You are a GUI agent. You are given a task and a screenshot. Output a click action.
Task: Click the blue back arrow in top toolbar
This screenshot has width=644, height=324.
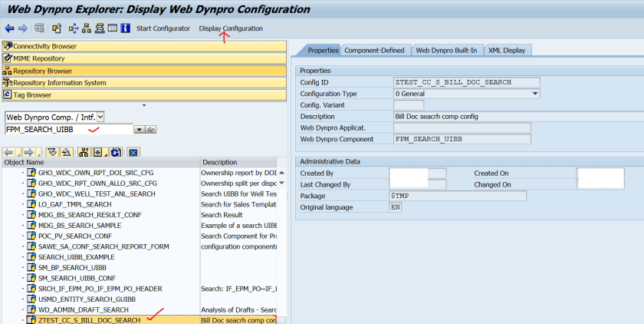pyautogui.click(x=9, y=28)
